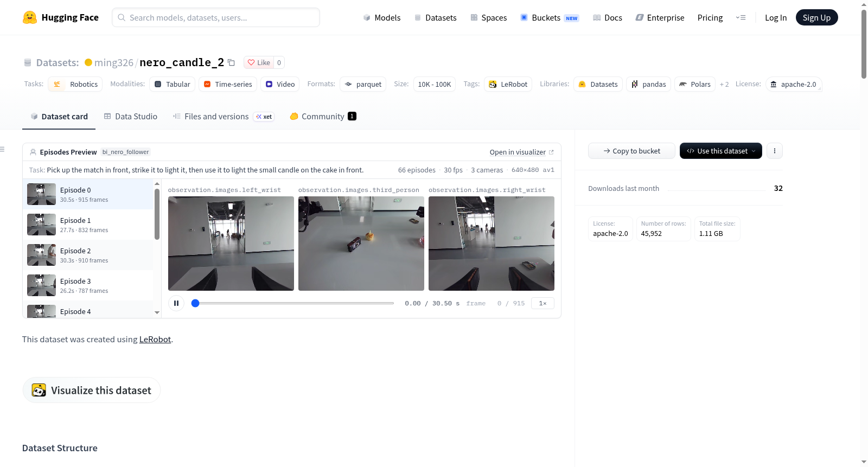
Task: Click the Visualize this dataset button
Action: (91, 390)
